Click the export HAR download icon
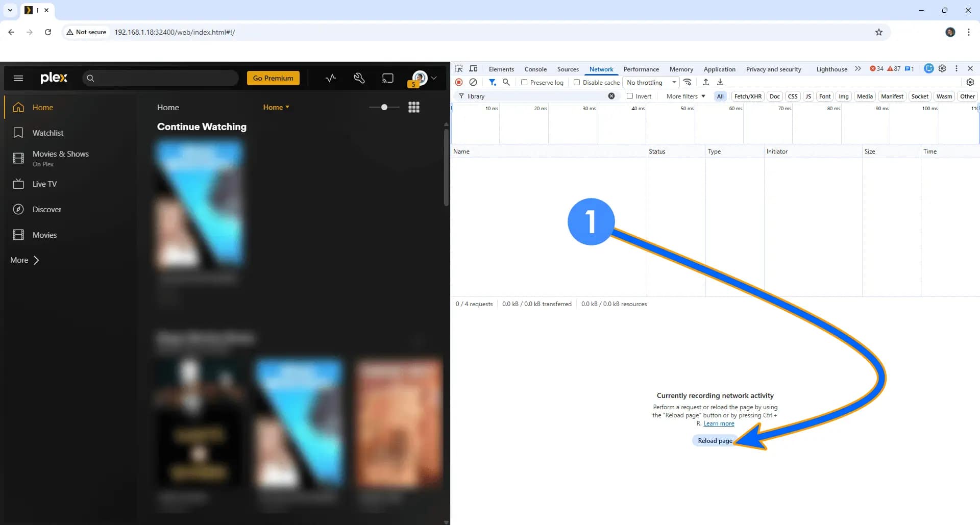980x525 pixels. click(x=720, y=82)
